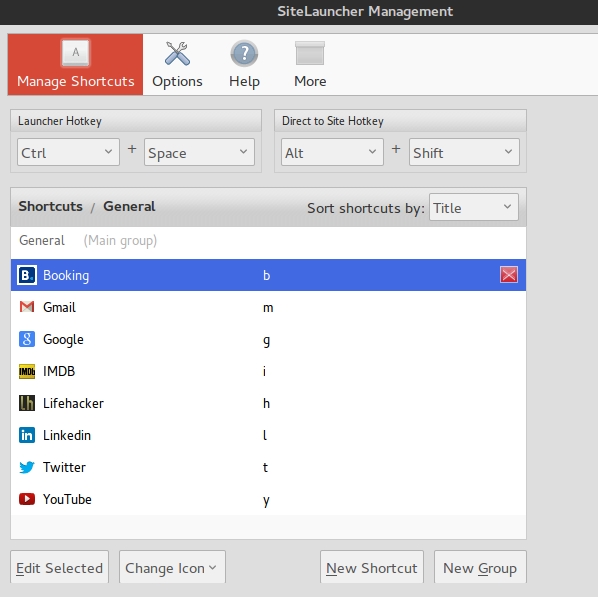The height and width of the screenshot is (597, 598).
Task: Open the Sort shortcuts by Title dropdown
Action: point(474,207)
